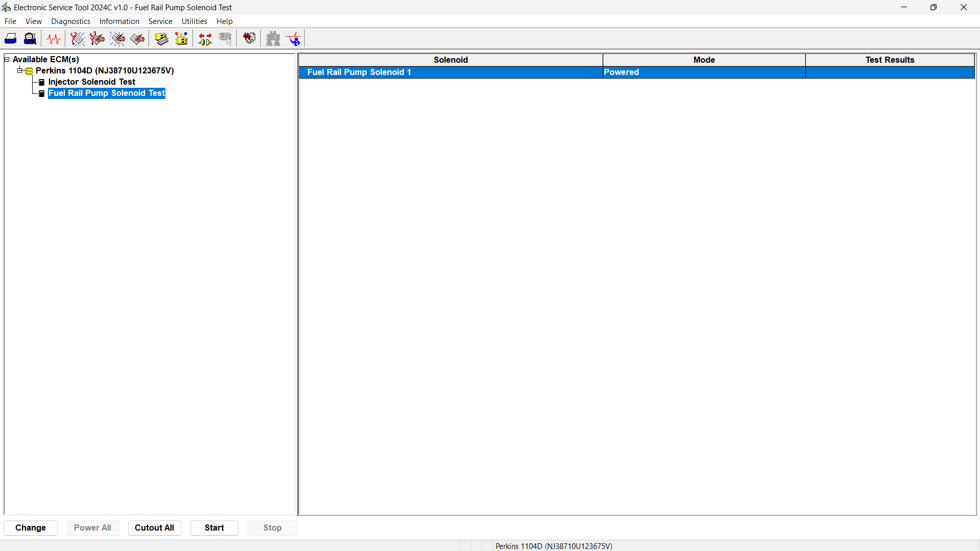Screen dimensions: 980x551
Task: Open the Diagnostic Tests waveform document icon
Action: pos(249,39)
